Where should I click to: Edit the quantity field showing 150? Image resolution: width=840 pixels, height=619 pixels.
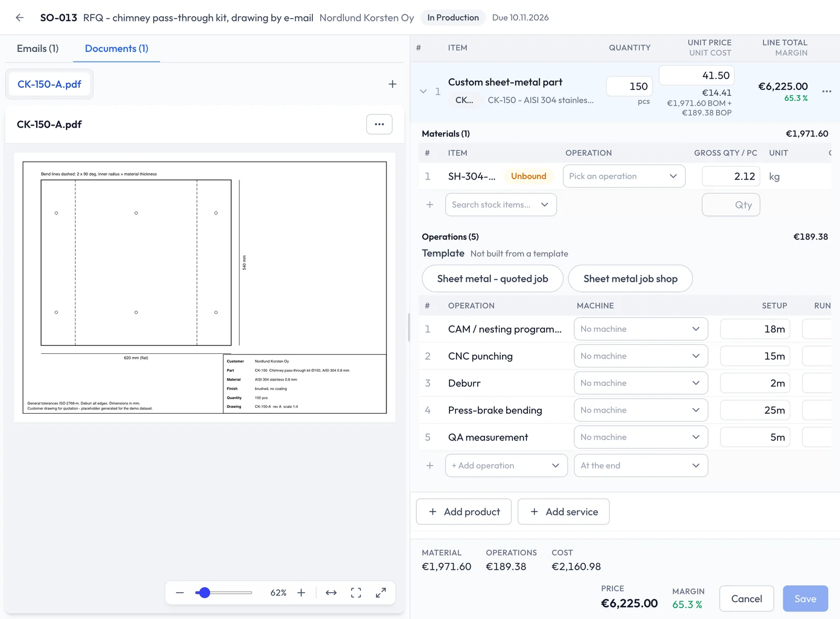pyautogui.click(x=629, y=86)
